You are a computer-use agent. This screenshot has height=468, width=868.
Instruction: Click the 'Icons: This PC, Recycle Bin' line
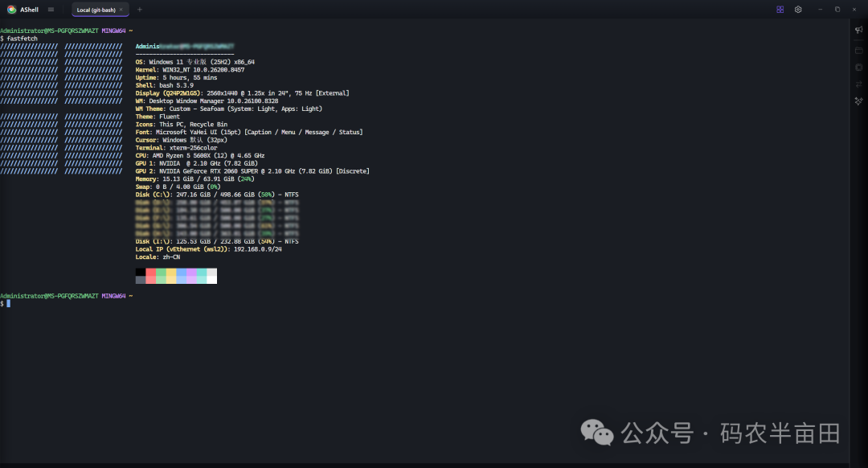tap(182, 124)
